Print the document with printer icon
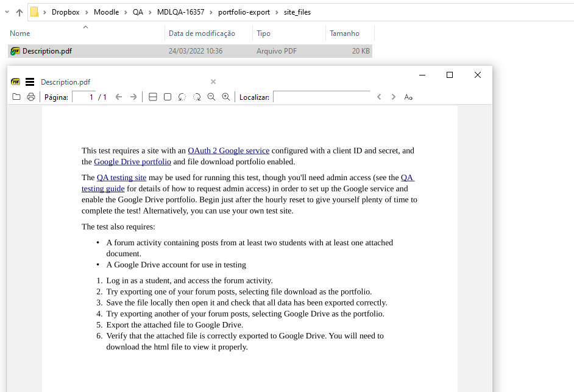574x392 pixels. (x=31, y=97)
